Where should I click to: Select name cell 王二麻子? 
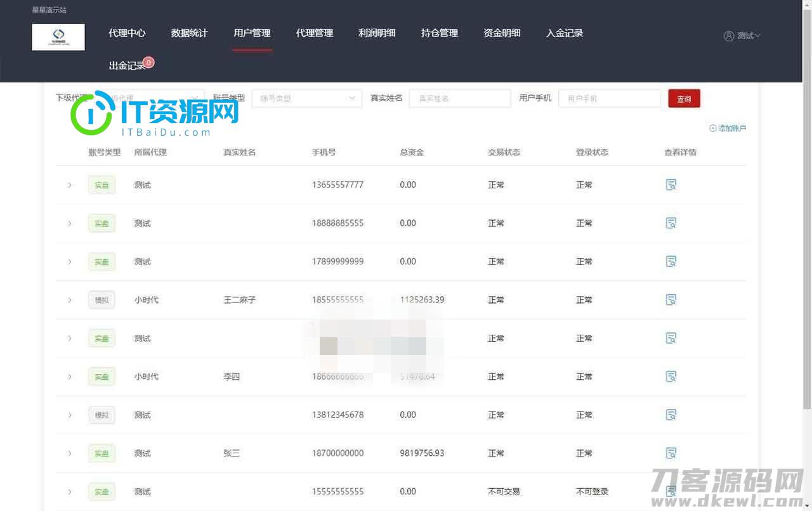(x=240, y=300)
